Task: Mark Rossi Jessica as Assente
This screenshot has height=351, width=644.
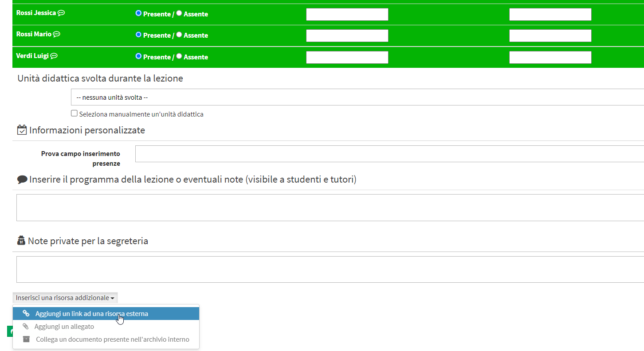Action: 179,13
